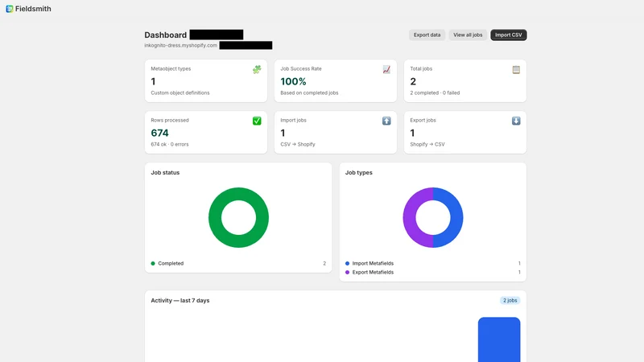Click the purple half of Job types donut
This screenshot has width=644, height=362.
(410, 217)
